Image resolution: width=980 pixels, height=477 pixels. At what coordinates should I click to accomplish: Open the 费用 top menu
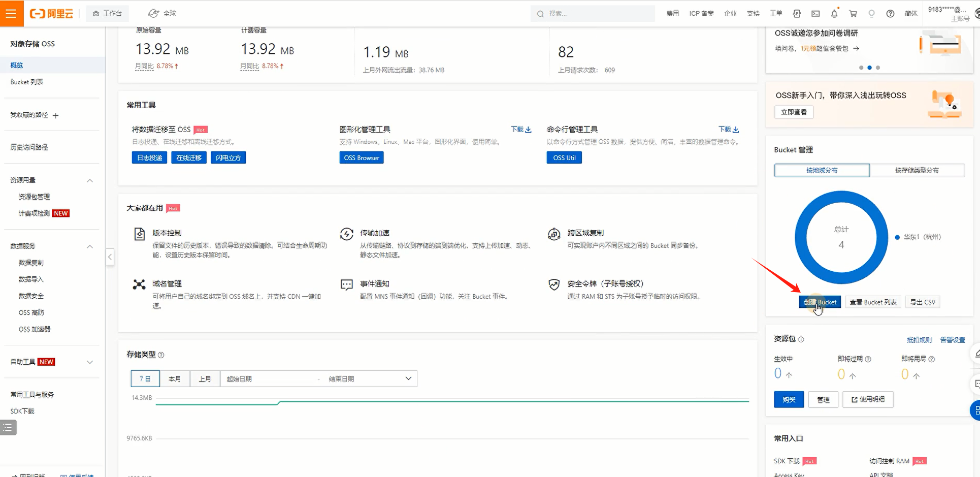point(673,14)
